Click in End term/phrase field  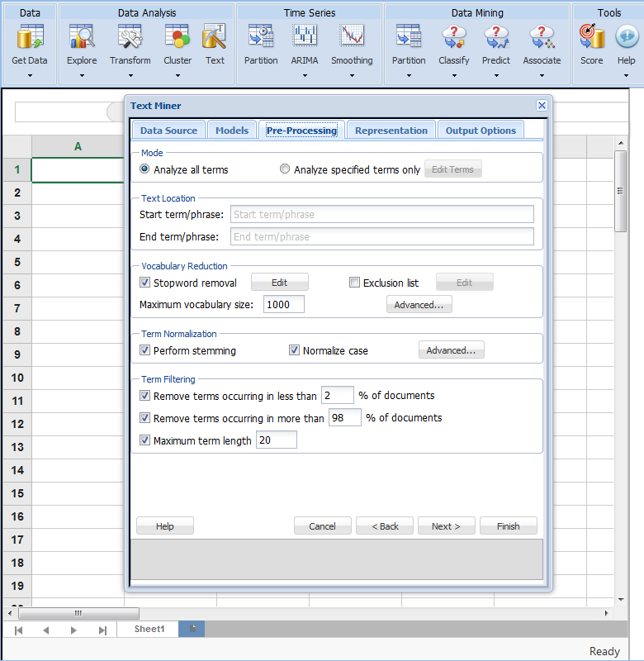tap(382, 236)
